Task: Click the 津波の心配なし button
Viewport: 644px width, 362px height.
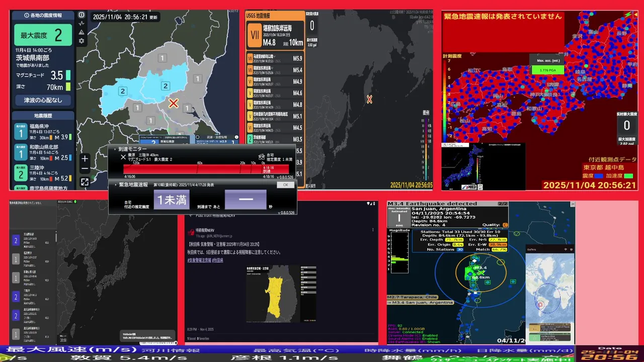Action: click(x=43, y=100)
